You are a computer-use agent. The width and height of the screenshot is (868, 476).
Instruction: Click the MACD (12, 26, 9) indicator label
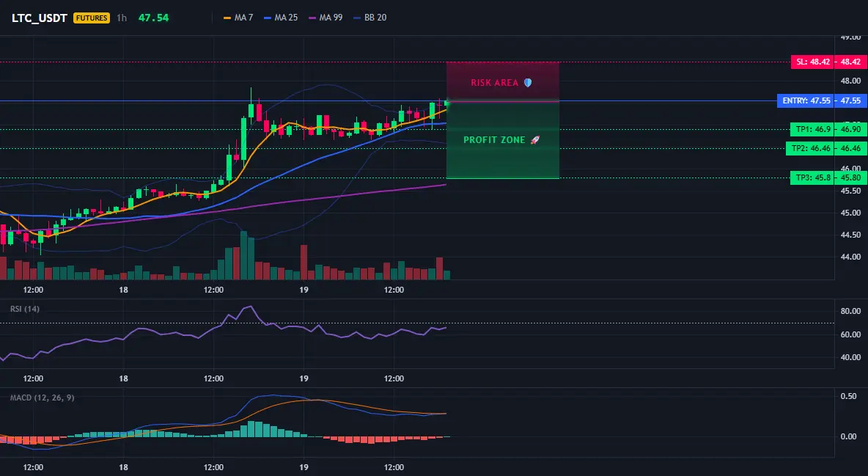(42, 398)
